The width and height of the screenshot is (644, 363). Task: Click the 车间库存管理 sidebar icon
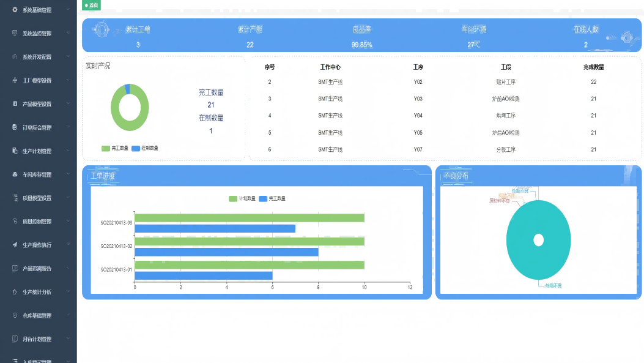pyautogui.click(x=15, y=174)
